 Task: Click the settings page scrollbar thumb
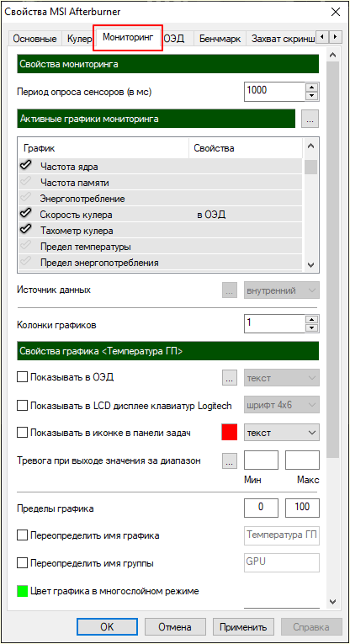click(x=333, y=260)
